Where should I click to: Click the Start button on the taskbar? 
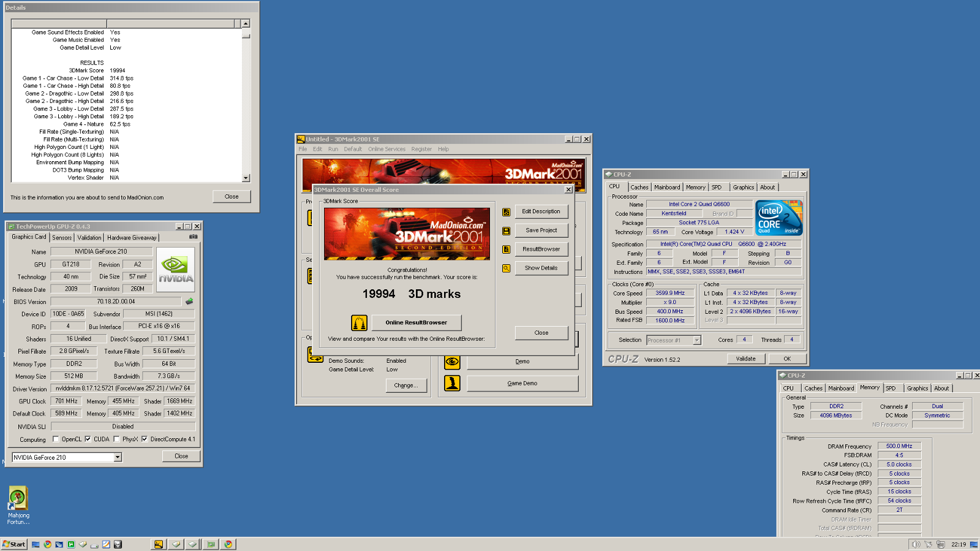(14, 544)
